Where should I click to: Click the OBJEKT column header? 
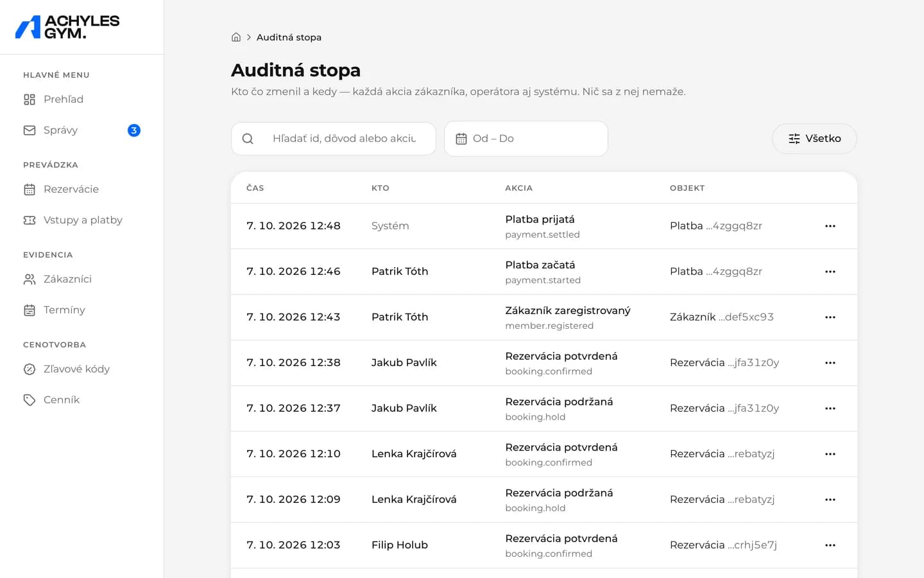pyautogui.click(x=687, y=188)
